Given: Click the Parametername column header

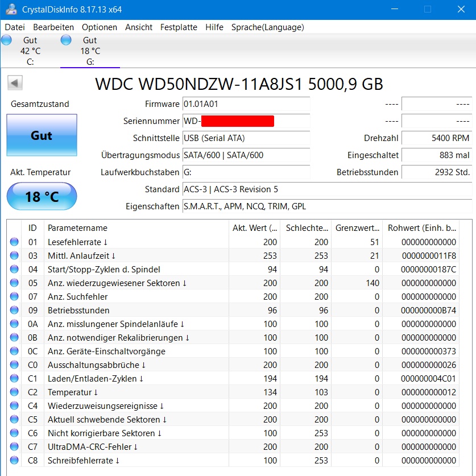Looking at the screenshot, I should [136, 227].
